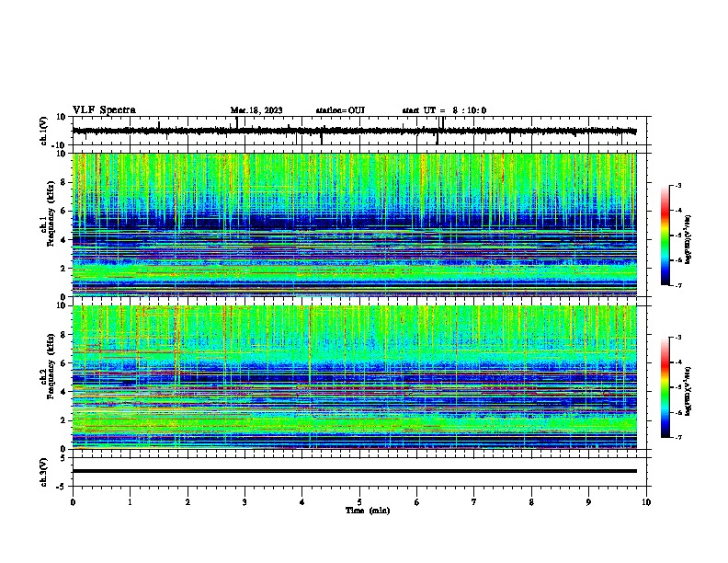Click time axis tick label "8"
This screenshot has height=563, width=728.
[531, 502]
